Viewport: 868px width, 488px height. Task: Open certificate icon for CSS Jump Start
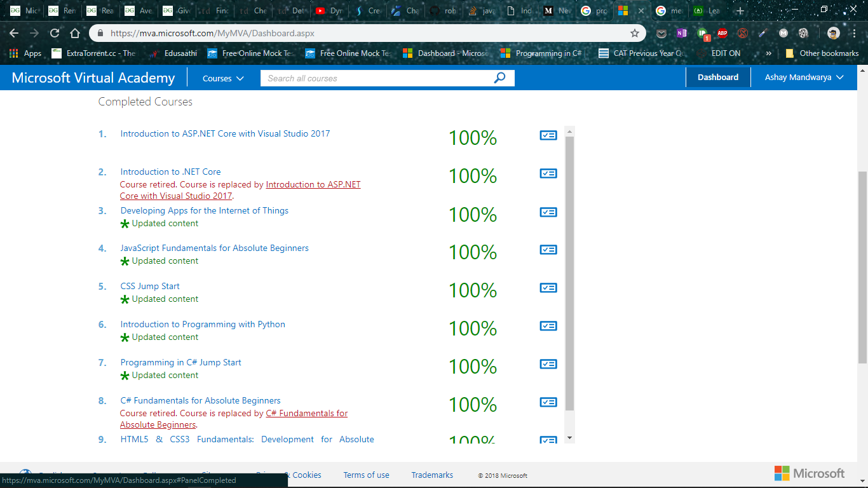[x=548, y=288]
